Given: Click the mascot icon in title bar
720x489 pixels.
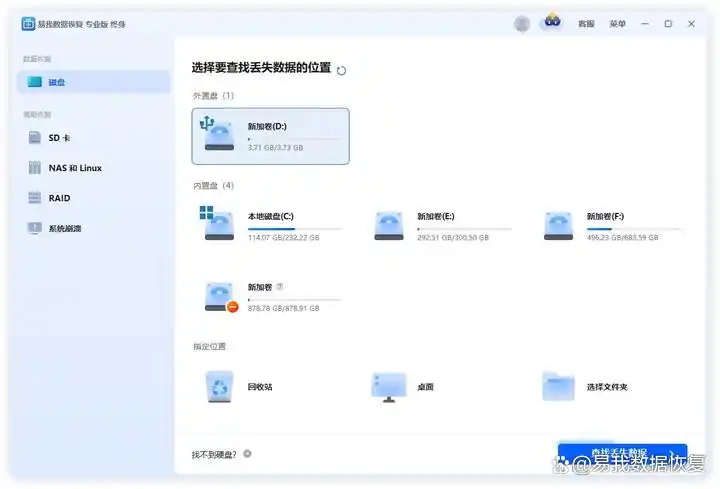Looking at the screenshot, I should (x=552, y=21).
